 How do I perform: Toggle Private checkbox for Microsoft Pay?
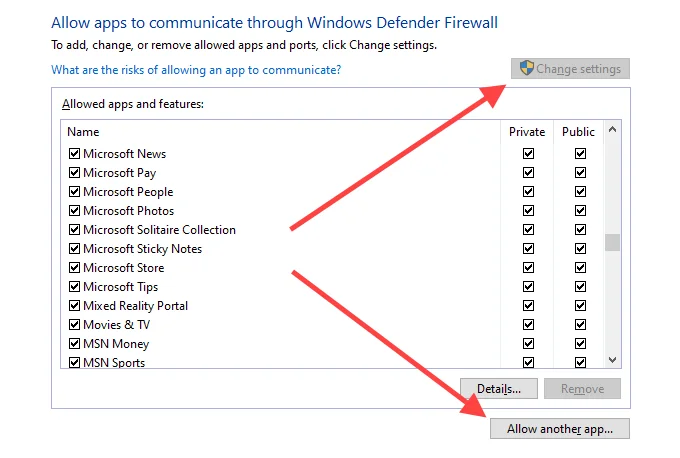[x=528, y=173]
